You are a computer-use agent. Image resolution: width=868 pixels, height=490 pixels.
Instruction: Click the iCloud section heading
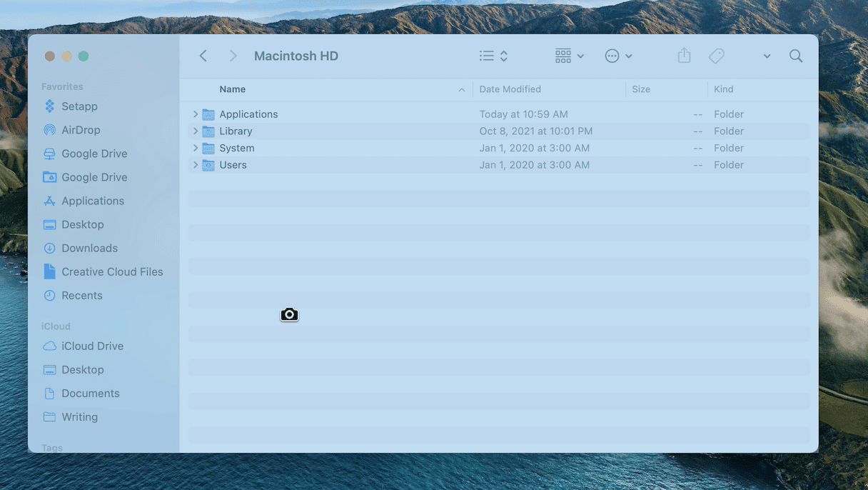point(56,326)
